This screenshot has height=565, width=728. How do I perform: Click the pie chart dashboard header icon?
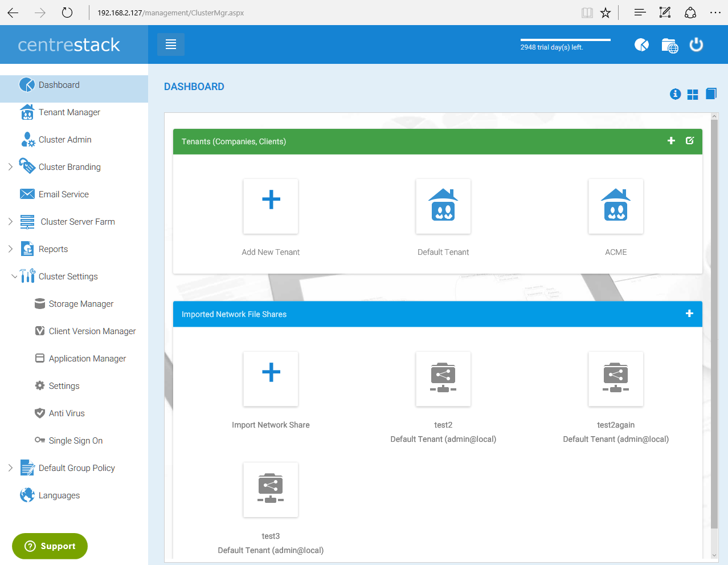pos(641,45)
